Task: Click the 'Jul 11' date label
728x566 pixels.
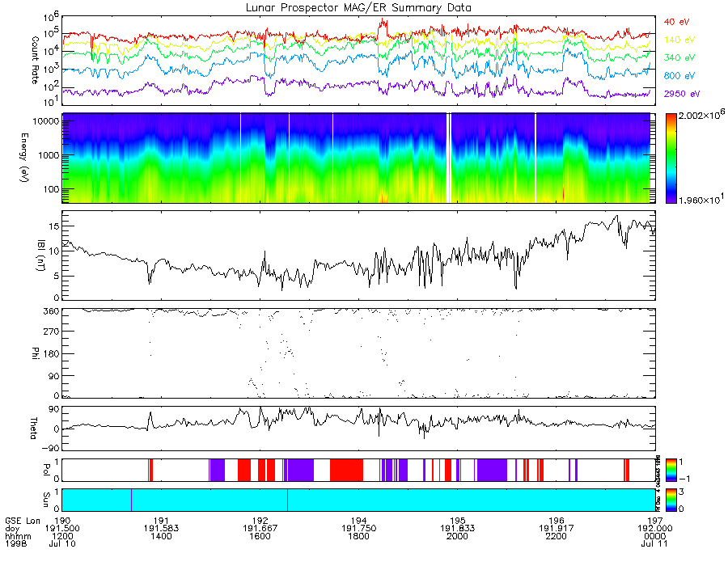Action: [x=654, y=543]
